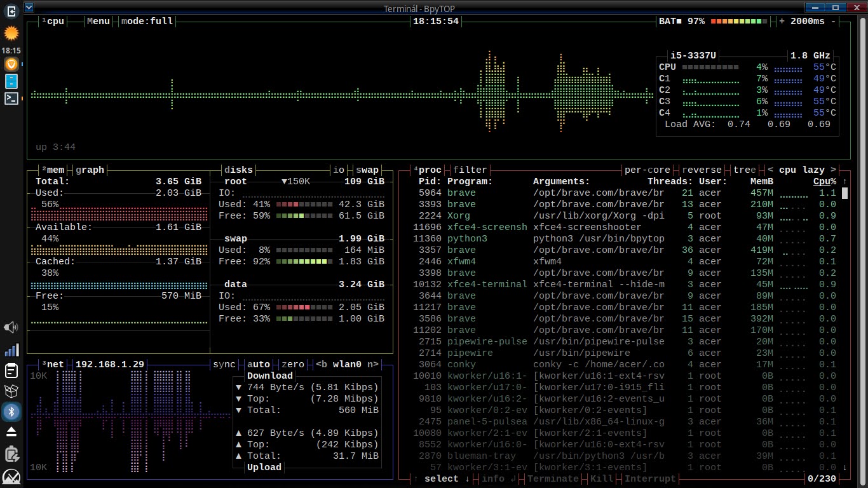Activate the process filter field
The width and height of the screenshot is (868, 488).
pyautogui.click(x=470, y=170)
